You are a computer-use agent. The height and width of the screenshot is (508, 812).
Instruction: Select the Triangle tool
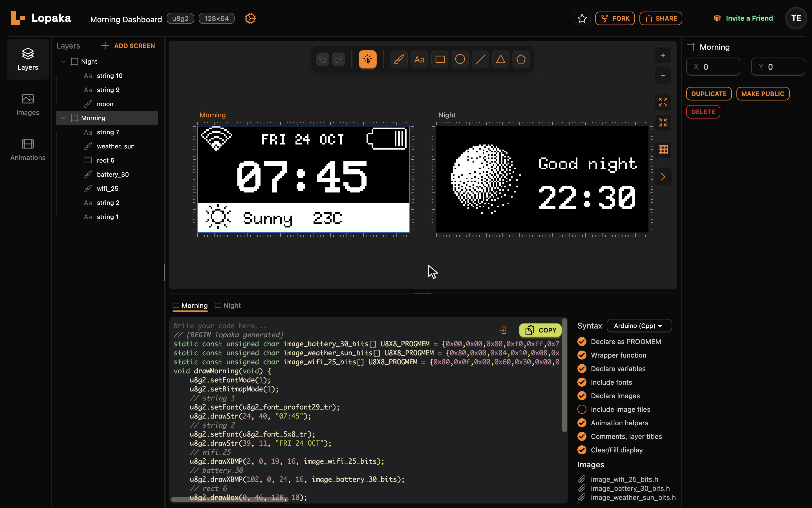coord(501,60)
